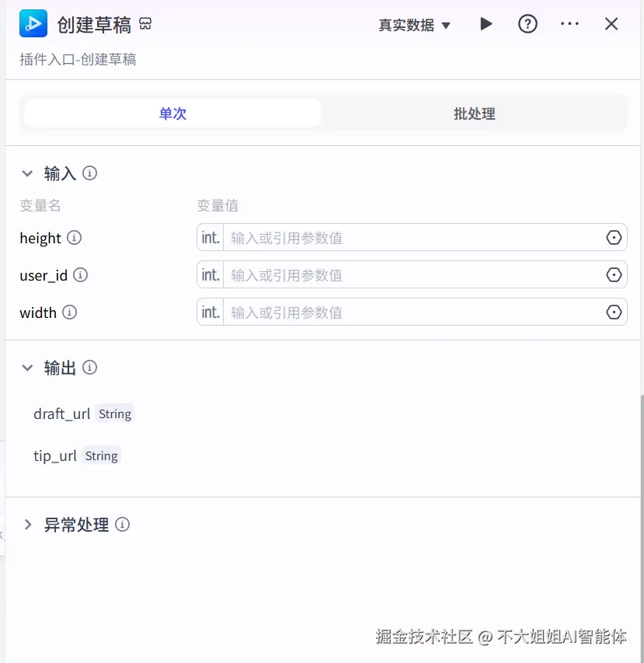Click the blue plugin logo icon

tap(32, 23)
